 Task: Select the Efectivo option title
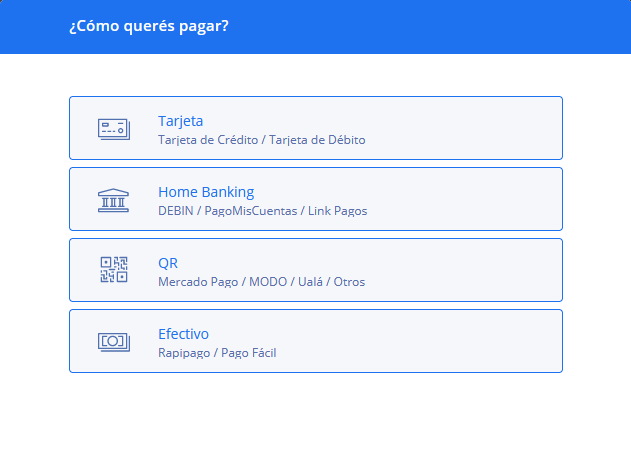[x=183, y=334]
